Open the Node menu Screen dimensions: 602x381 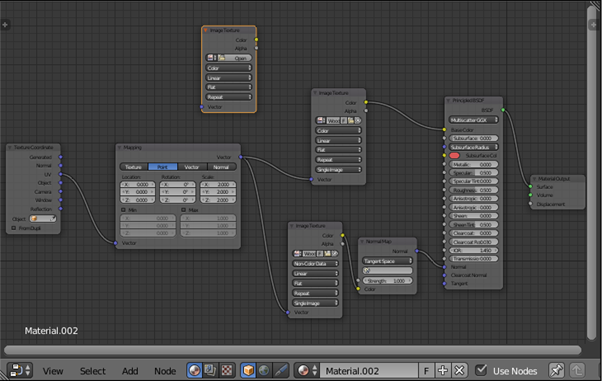pos(165,371)
